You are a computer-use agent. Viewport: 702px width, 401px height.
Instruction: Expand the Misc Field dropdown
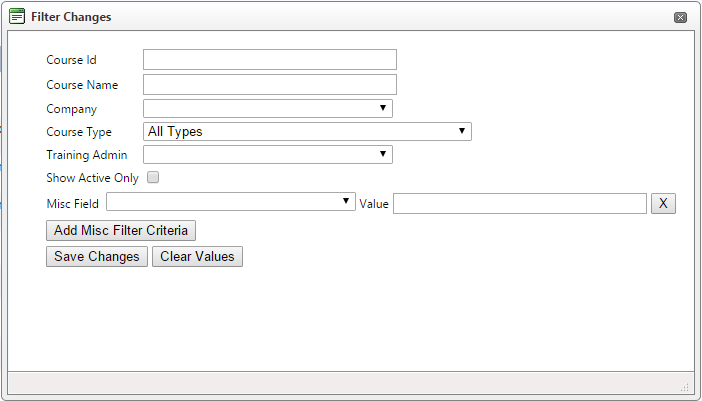(231, 202)
